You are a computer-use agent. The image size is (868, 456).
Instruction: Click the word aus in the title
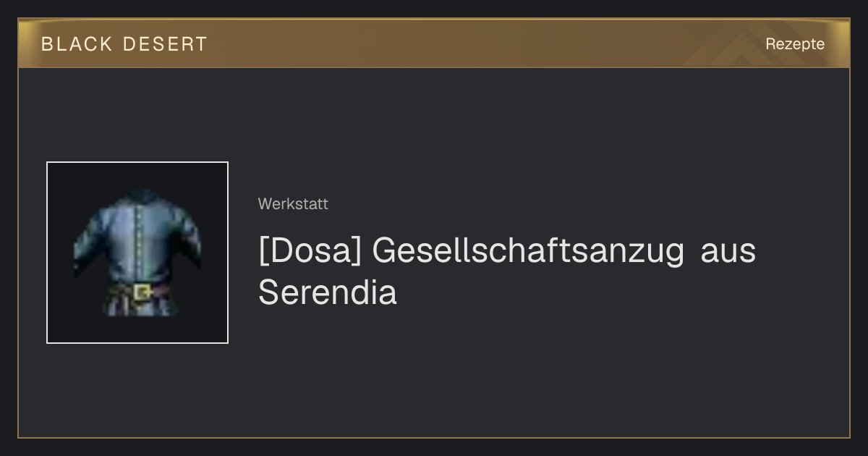tap(728, 251)
